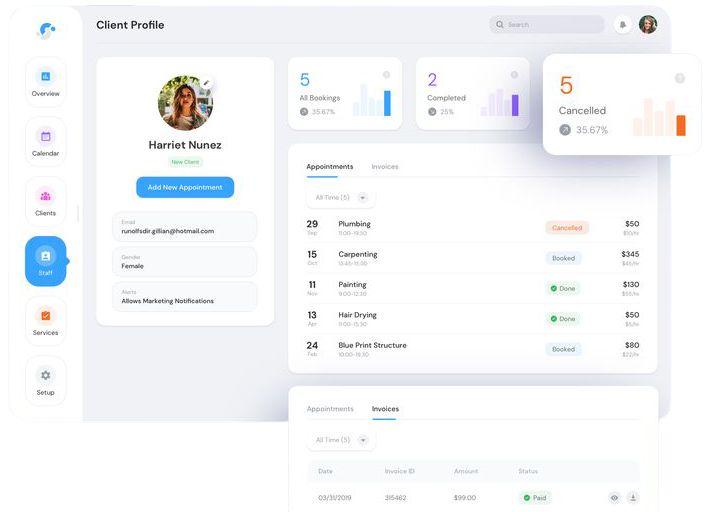Image resolution: width=708 pixels, height=512 pixels.
Task: Click the $130 price value
Action: coord(631,284)
